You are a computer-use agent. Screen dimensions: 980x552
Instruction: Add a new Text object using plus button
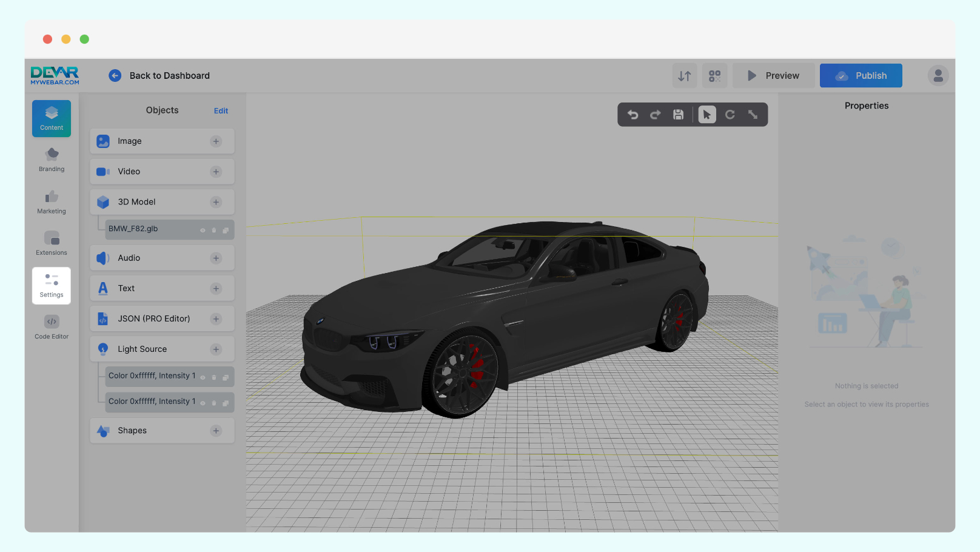[216, 289]
